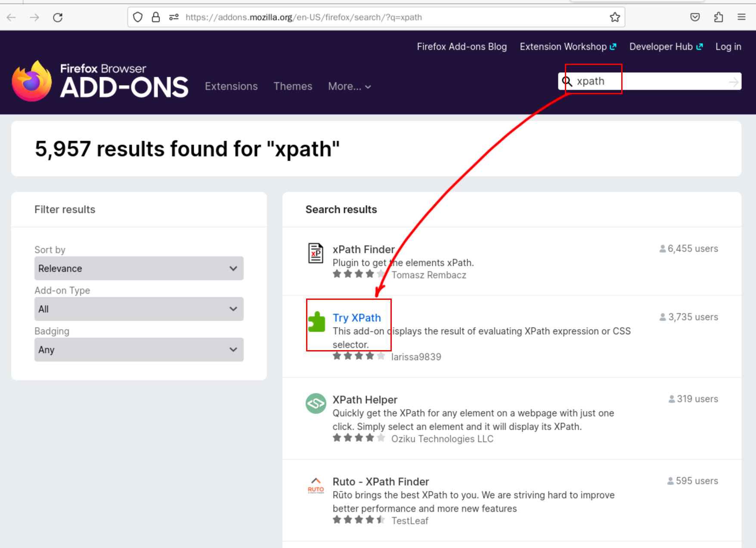Viewport: 756px width, 548px height.
Task: Expand the More... navigation menu
Action: coord(349,86)
